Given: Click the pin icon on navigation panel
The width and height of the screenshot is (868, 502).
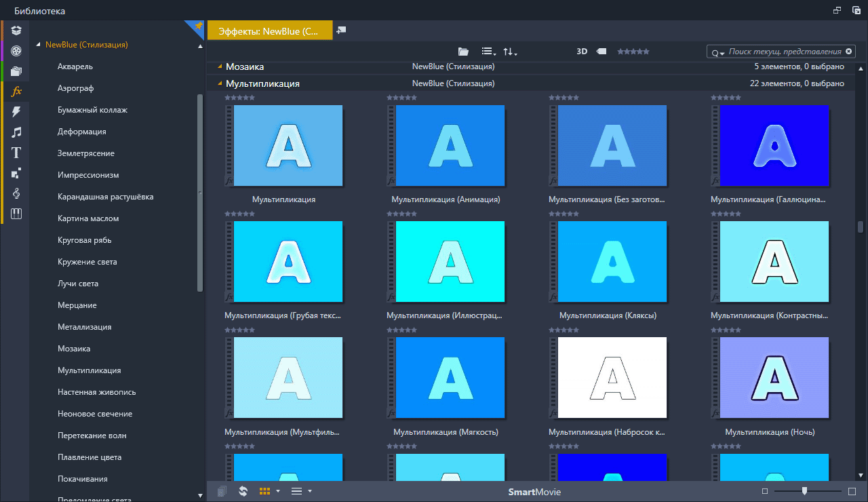Looking at the screenshot, I should point(198,26).
